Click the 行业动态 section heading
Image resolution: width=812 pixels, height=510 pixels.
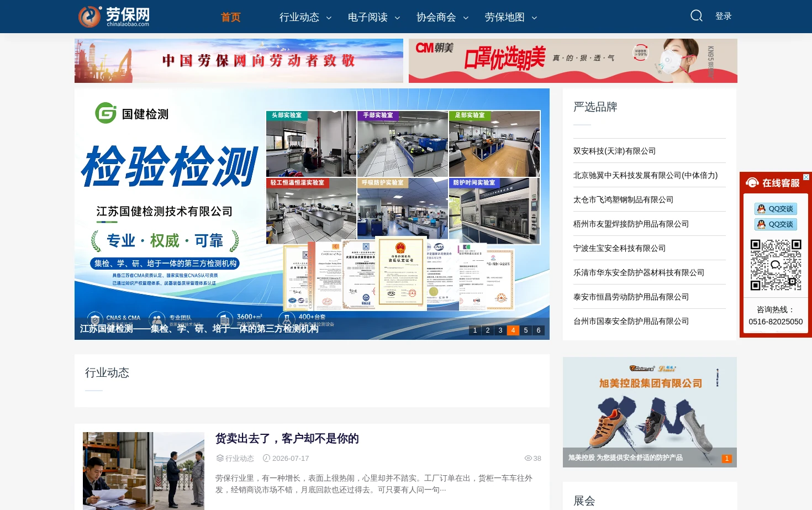point(107,372)
